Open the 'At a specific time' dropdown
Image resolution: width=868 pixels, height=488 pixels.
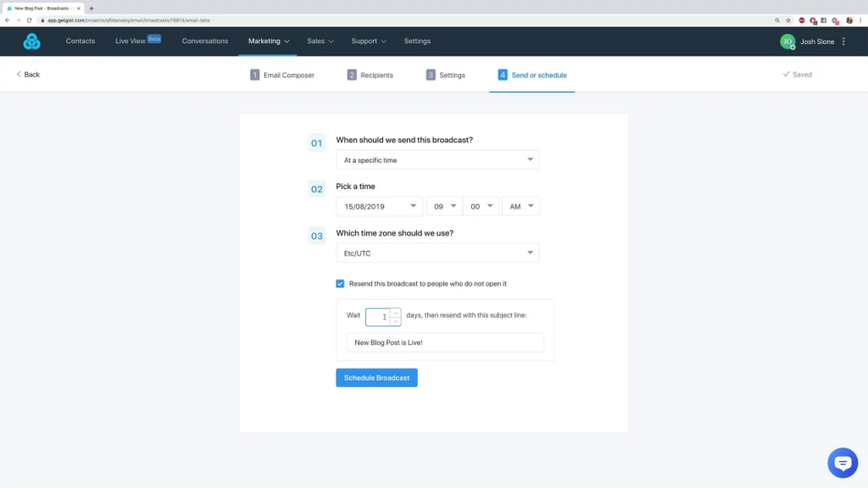point(437,160)
